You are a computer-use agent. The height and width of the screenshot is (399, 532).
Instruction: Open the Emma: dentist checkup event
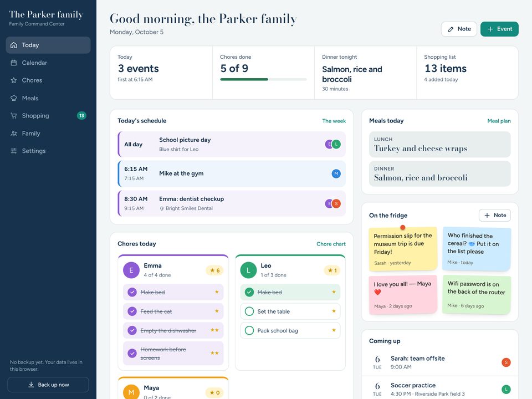point(232,203)
